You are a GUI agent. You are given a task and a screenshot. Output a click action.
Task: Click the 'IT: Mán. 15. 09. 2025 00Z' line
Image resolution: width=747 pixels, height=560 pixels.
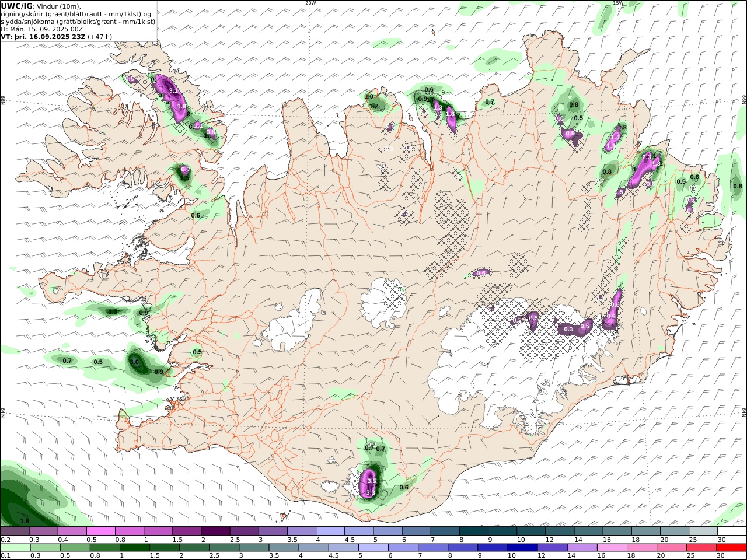[x=41, y=29]
